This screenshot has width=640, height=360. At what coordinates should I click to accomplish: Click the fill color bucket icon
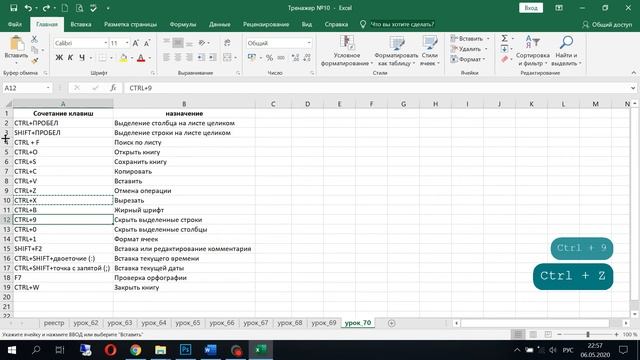tap(123, 58)
